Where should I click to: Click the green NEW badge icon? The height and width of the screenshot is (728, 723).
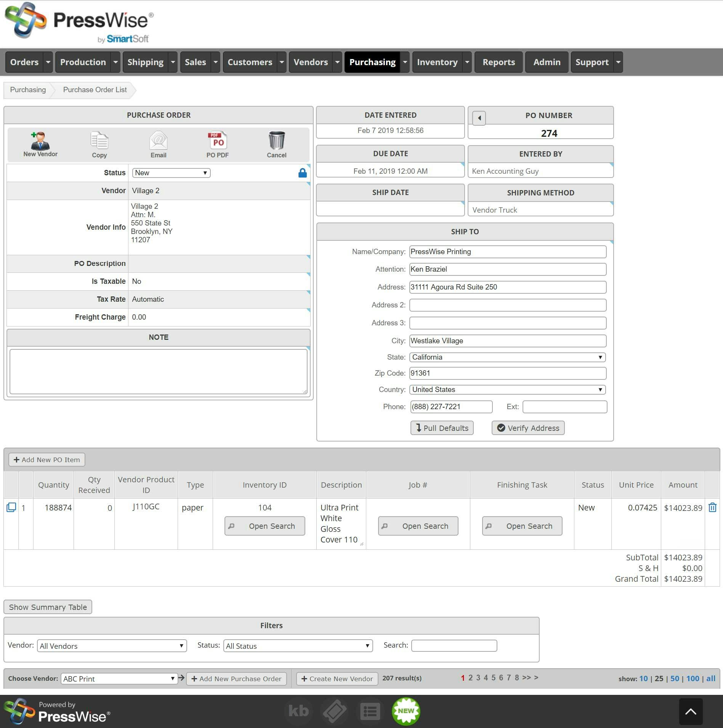click(406, 711)
